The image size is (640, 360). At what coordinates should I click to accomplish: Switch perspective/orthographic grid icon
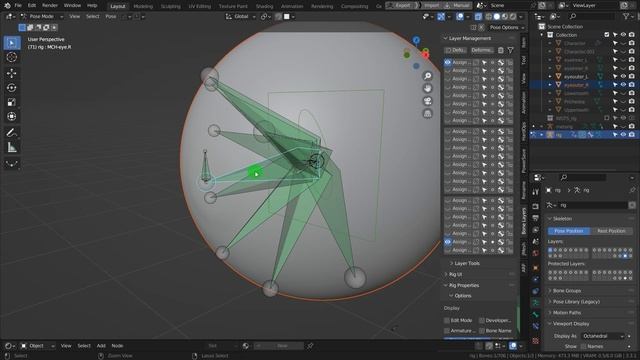click(x=427, y=114)
